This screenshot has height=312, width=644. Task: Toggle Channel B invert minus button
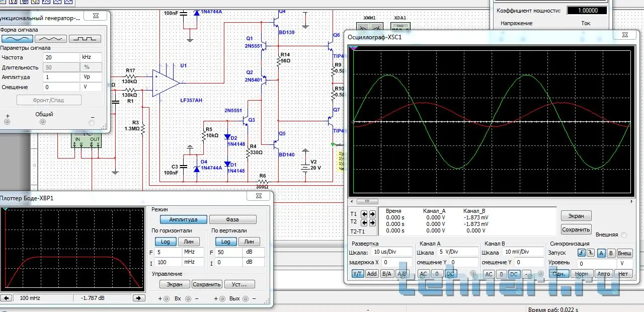pos(526,274)
